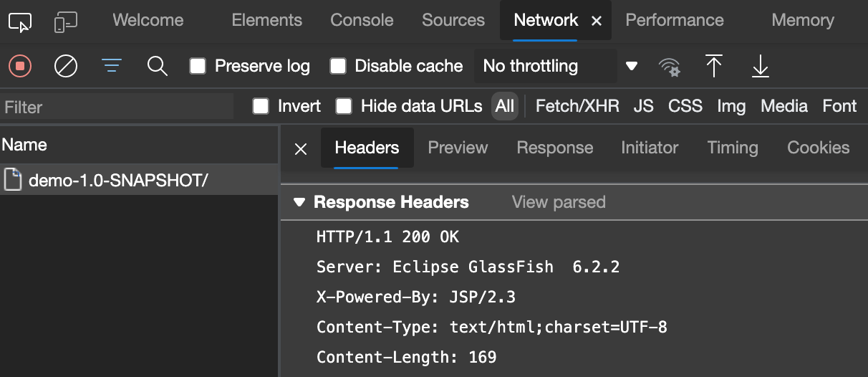Open the network conditions Wi-Fi icon

point(669,67)
